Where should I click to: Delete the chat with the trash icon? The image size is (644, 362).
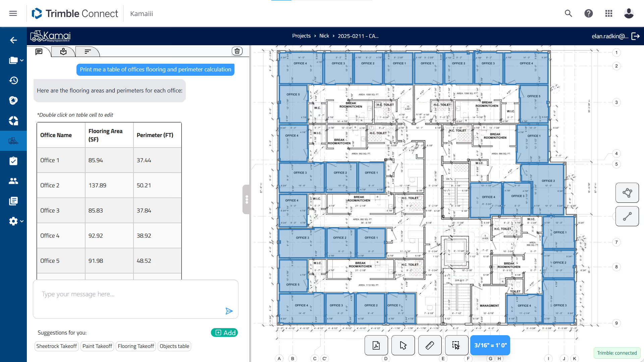tap(237, 51)
